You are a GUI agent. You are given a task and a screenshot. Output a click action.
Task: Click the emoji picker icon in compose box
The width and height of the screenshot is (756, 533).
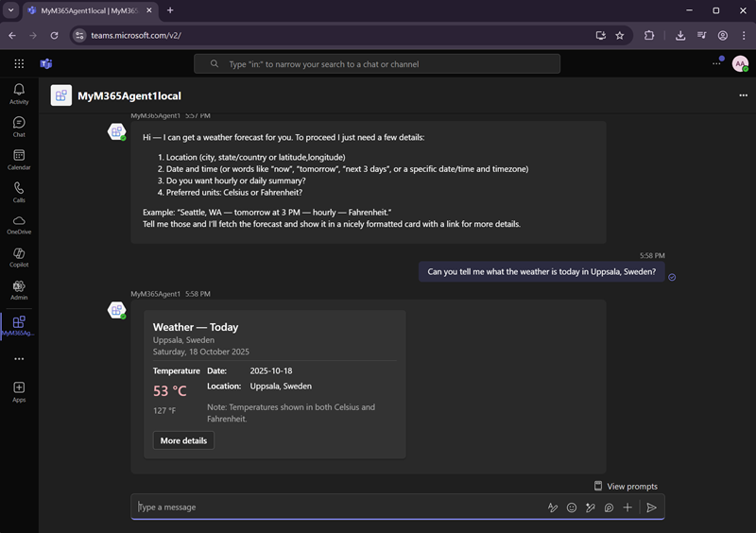(x=572, y=507)
